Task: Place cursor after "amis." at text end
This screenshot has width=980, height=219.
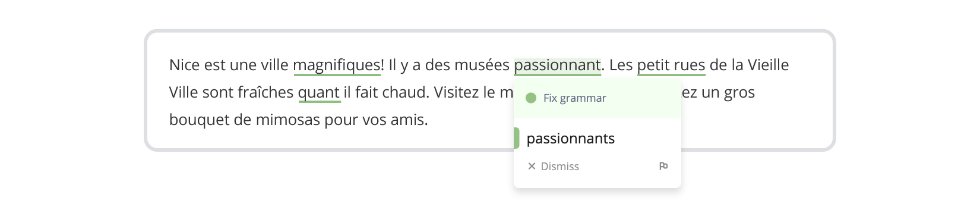Action: [429, 120]
